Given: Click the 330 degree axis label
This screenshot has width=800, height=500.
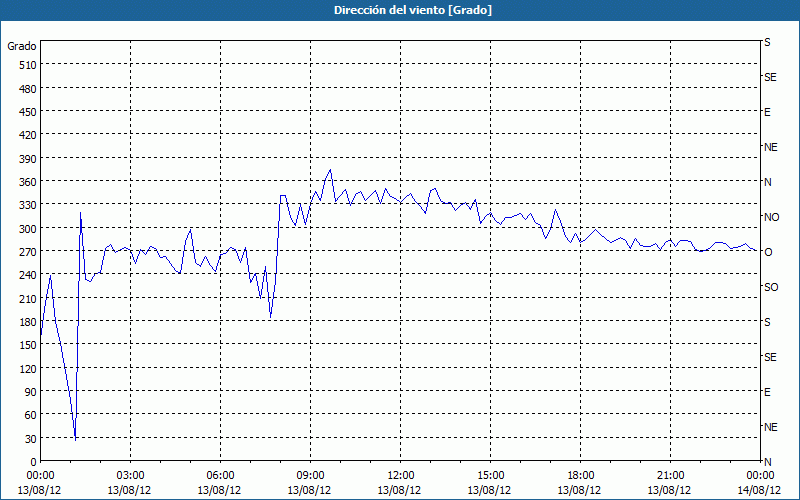Looking at the screenshot, I should (28, 205).
